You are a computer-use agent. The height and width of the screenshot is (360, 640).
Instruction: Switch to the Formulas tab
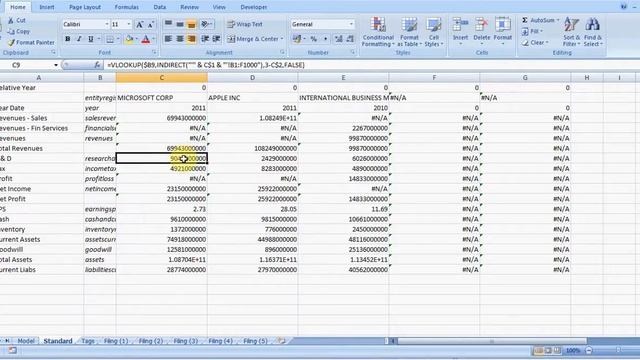coord(127,7)
